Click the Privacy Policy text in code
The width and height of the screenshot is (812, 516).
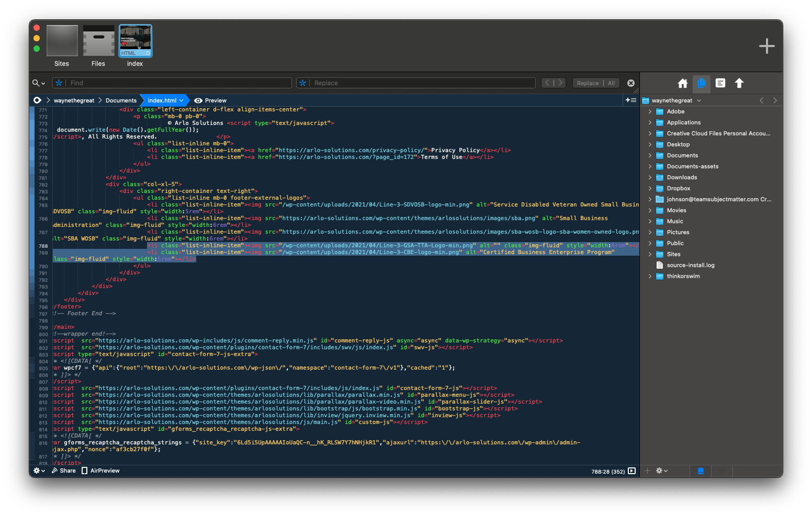(x=455, y=150)
